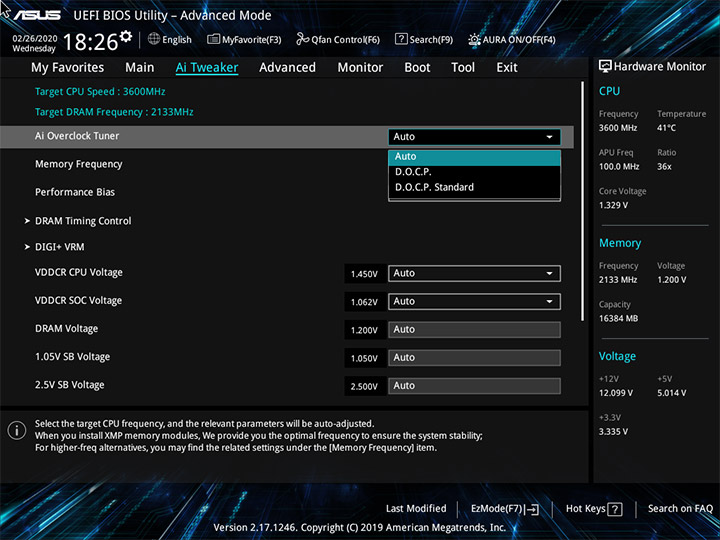This screenshot has height=540, width=720.
Task: Click the 1.329 V core voltage reading
Action: pos(613,205)
